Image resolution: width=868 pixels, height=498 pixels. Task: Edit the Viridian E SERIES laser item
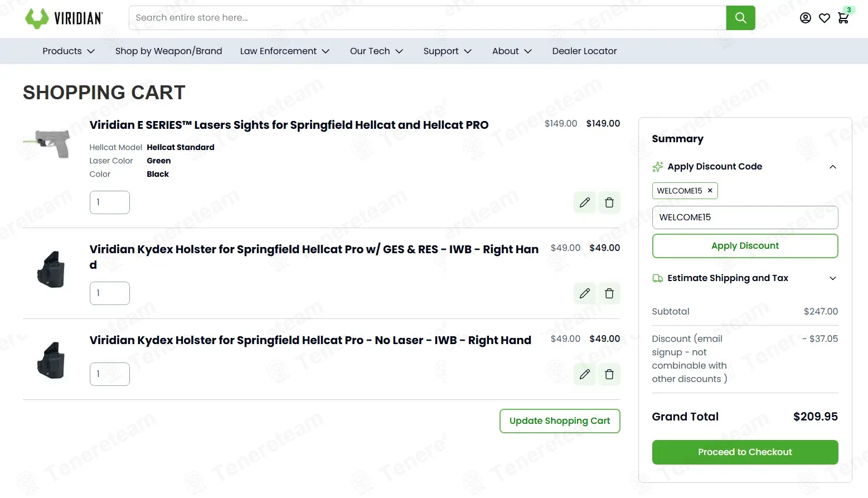click(585, 202)
